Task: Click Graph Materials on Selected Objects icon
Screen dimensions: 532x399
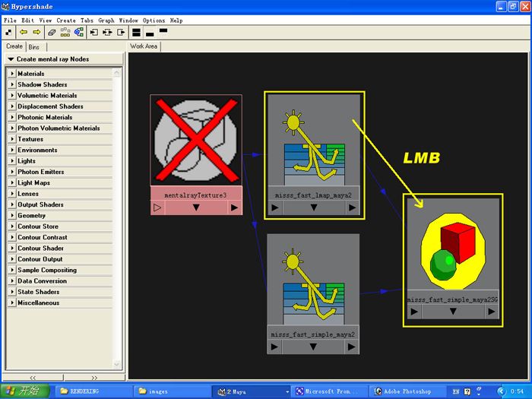Action: click(x=79, y=33)
